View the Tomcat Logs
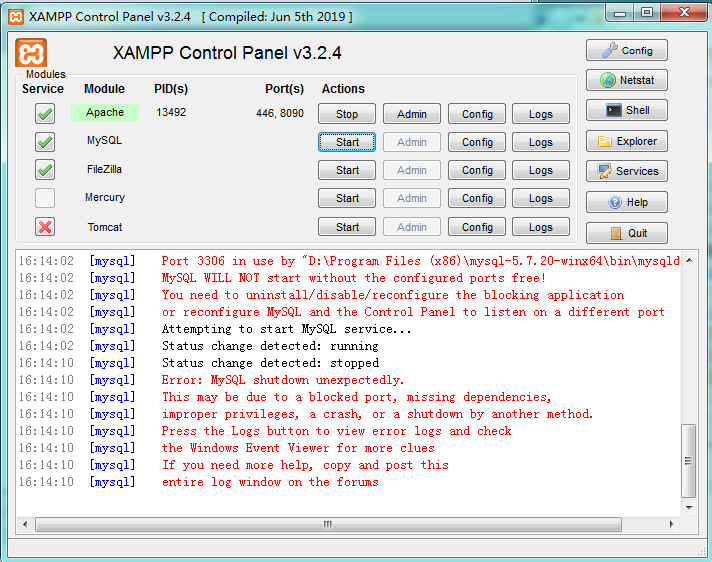Viewport: 712px width, 562px height. tap(541, 227)
